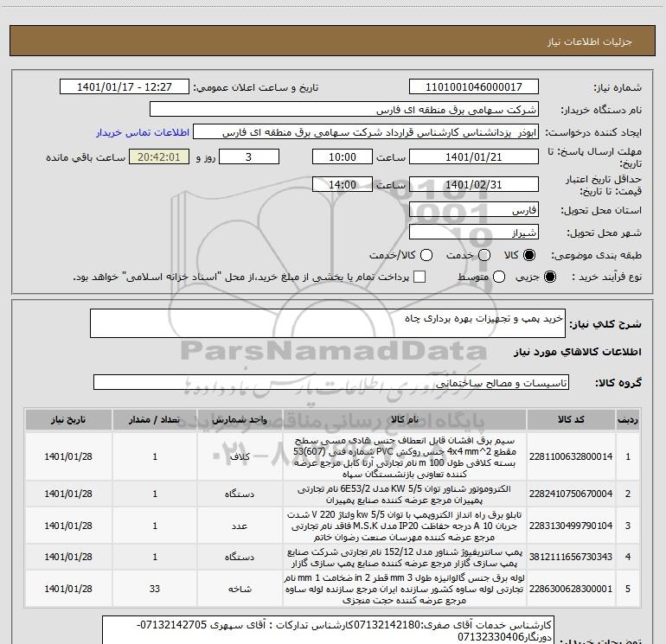The width and height of the screenshot is (666, 644).
Task: Click the unit cell عدد
Action: [x=240, y=526]
